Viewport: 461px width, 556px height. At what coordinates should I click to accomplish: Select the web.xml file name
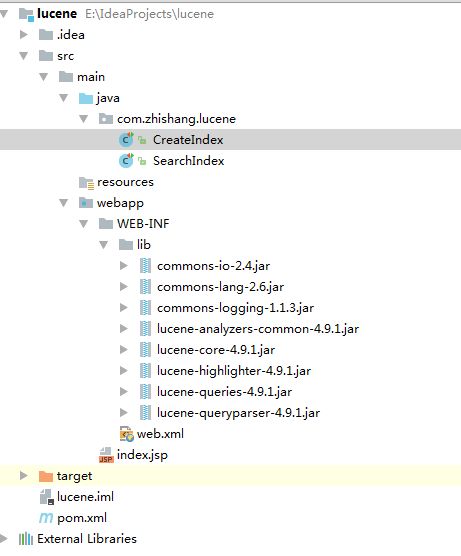coord(160,434)
